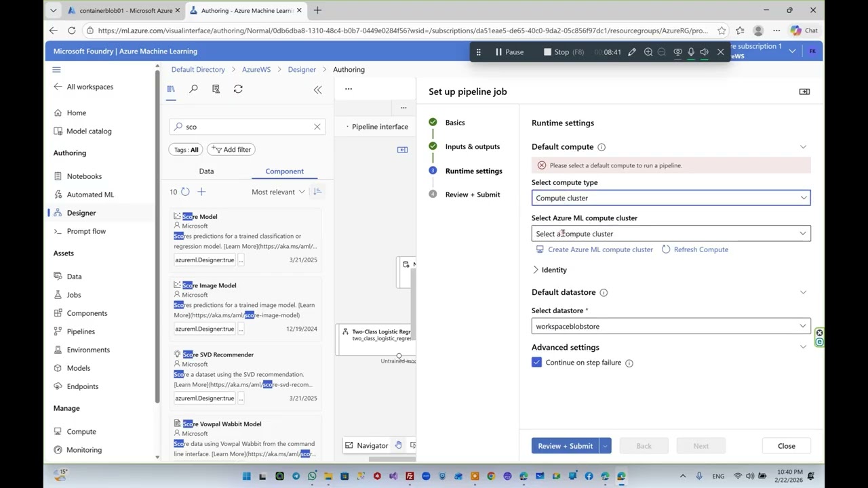868x488 pixels.
Task: Collapse the Default compute section chevron
Action: tap(803, 147)
